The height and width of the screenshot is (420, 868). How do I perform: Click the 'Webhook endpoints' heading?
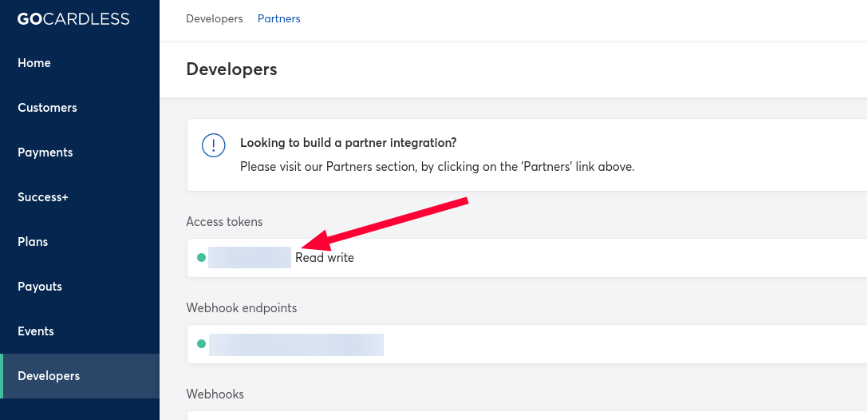click(x=242, y=307)
